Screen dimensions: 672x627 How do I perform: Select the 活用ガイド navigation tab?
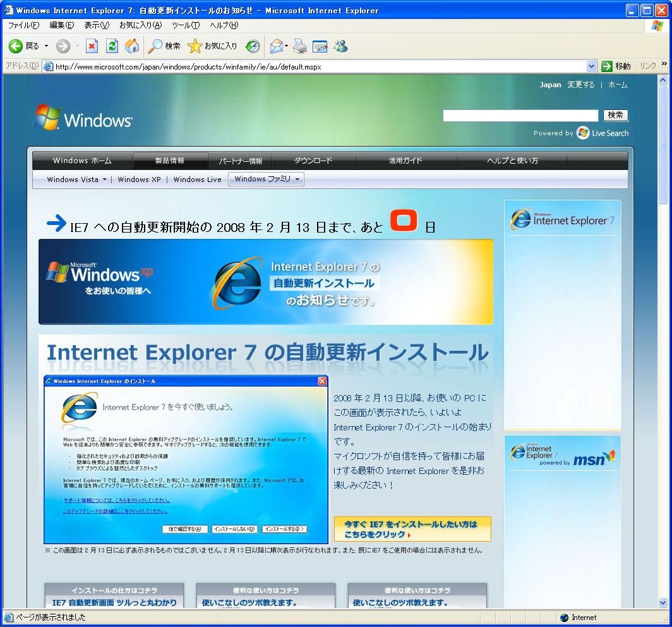point(406,161)
